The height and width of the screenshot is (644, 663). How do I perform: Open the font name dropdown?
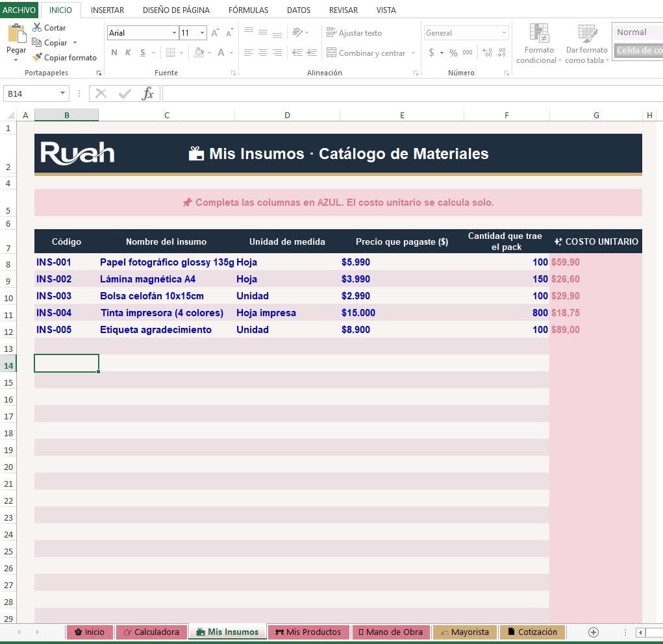click(x=174, y=33)
